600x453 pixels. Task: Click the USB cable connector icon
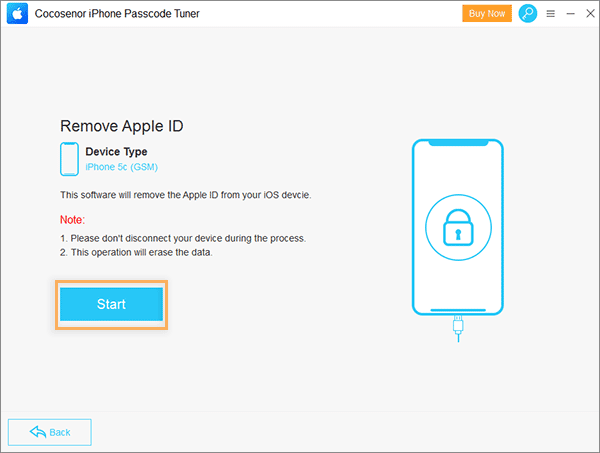458,328
